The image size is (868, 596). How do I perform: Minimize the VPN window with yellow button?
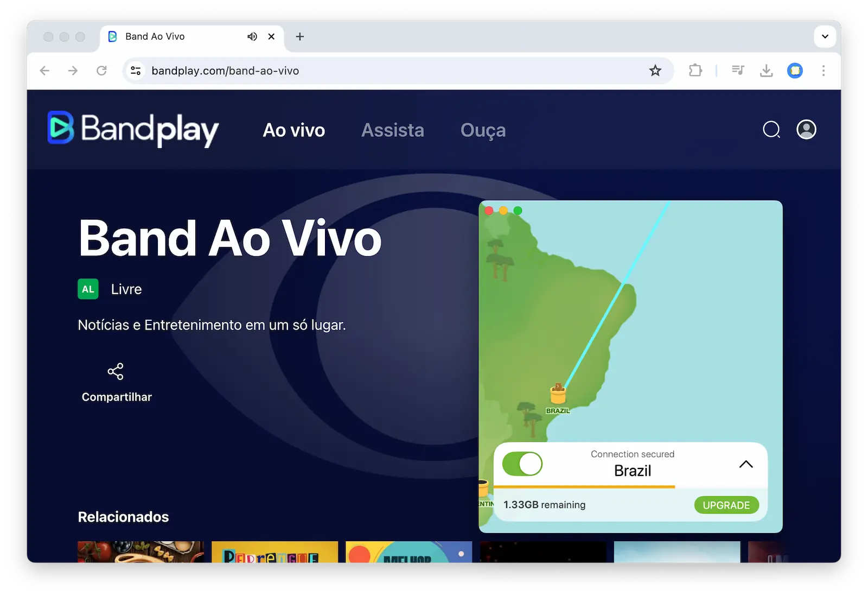(x=503, y=211)
